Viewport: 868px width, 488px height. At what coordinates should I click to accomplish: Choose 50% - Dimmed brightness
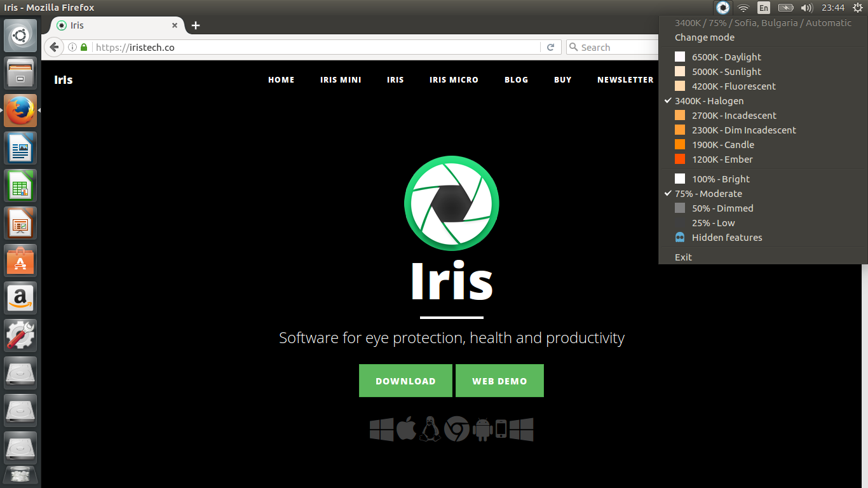point(763,208)
